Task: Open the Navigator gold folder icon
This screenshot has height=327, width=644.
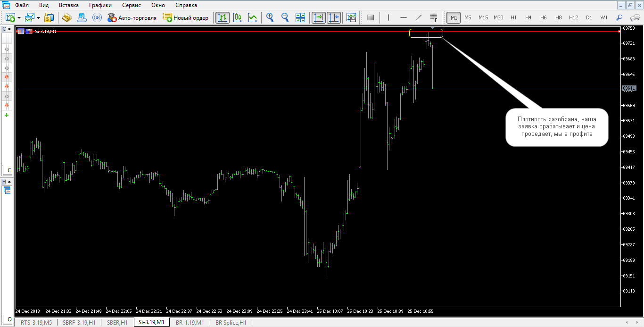Action: [66, 17]
